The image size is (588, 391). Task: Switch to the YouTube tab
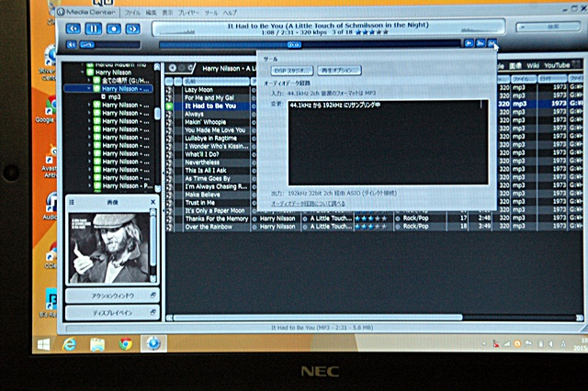[x=557, y=65]
